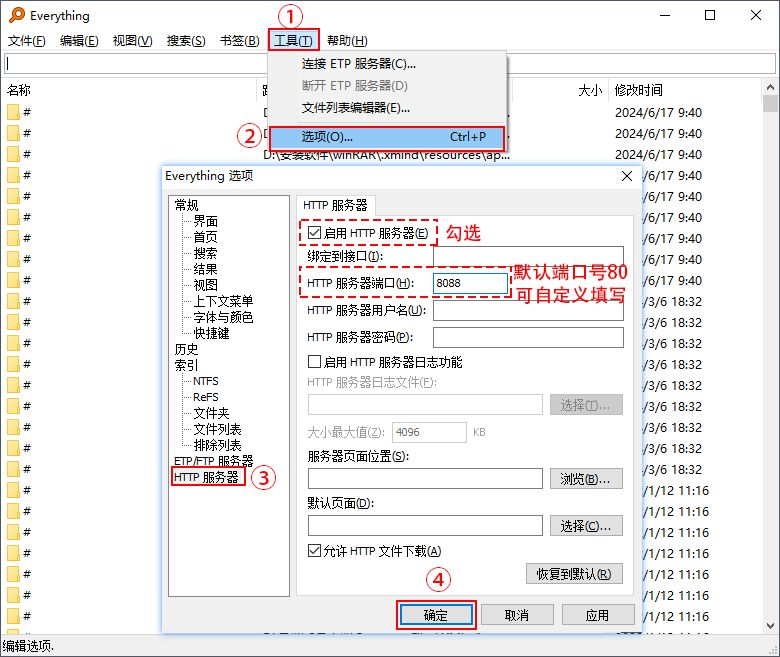
Task: Click the HTTP 服务器用户名 input field
Action: pos(528,311)
